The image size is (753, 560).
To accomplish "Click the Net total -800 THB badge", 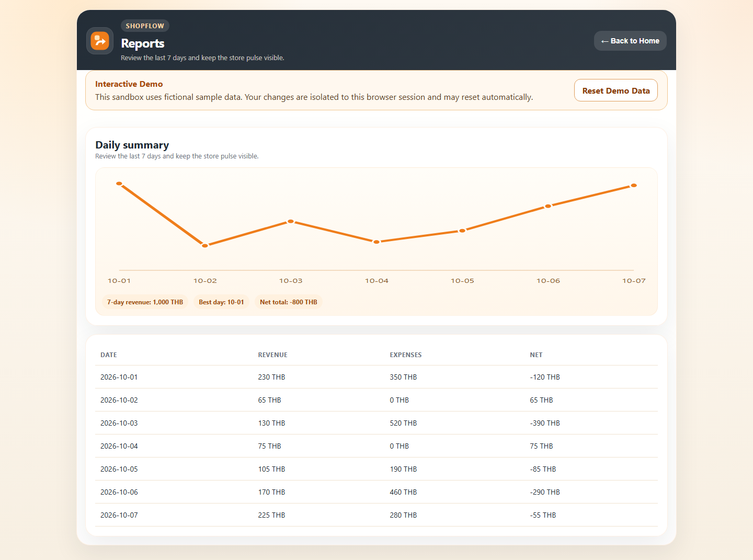I will pos(289,302).
